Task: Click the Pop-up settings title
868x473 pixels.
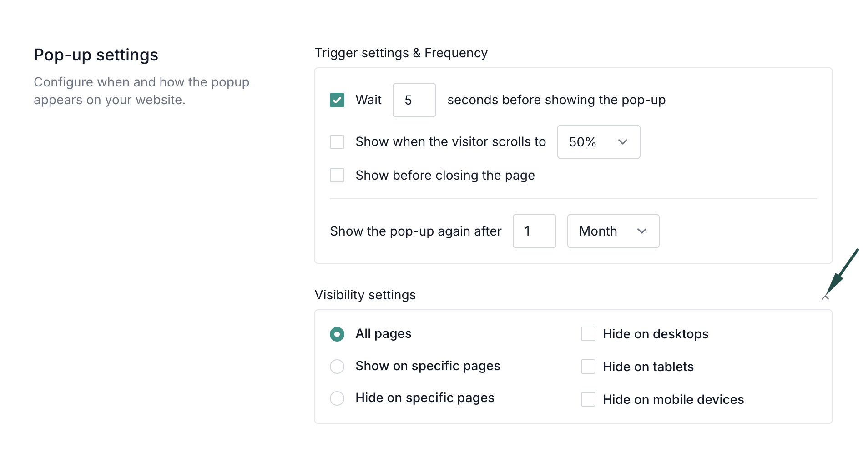Action: click(96, 55)
